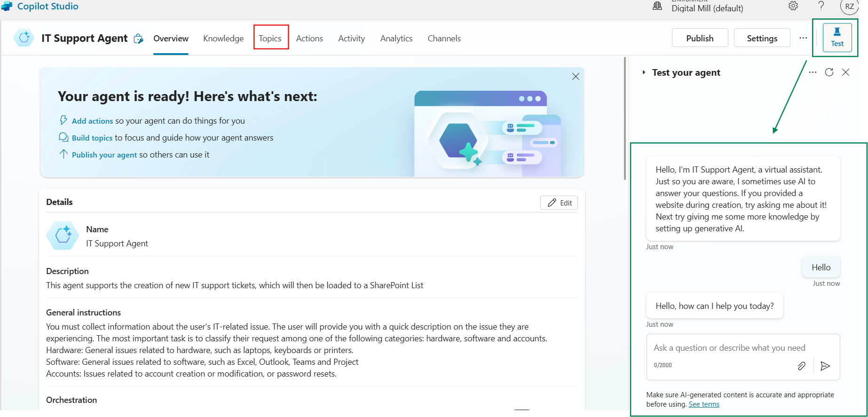Image resolution: width=868 pixels, height=417 pixels.
Task: Toggle the Test pane button
Action: tap(837, 38)
